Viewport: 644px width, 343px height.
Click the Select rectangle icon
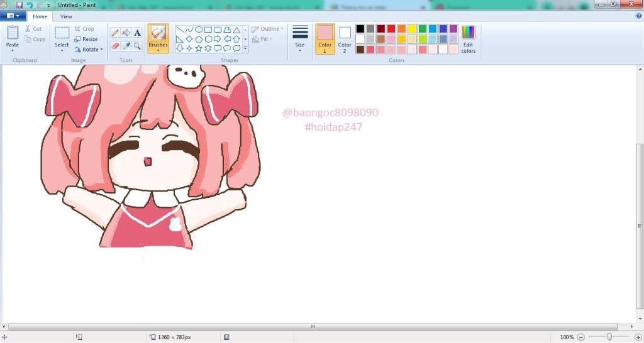tap(62, 33)
